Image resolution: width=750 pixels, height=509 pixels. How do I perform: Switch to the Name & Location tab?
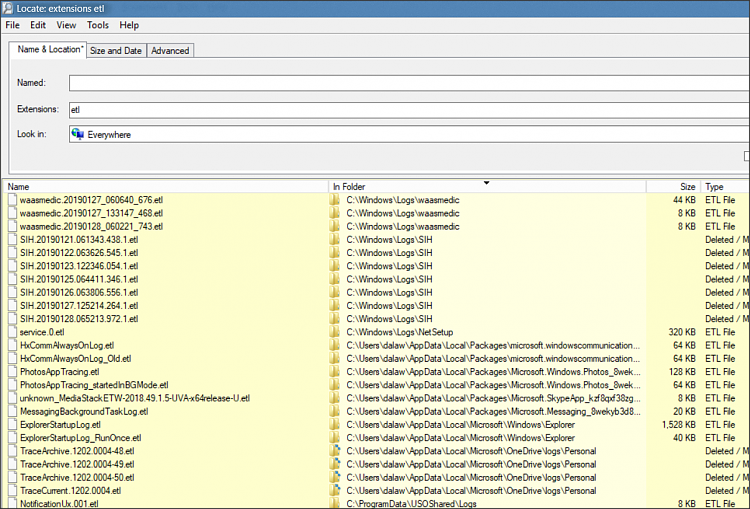tap(48, 49)
